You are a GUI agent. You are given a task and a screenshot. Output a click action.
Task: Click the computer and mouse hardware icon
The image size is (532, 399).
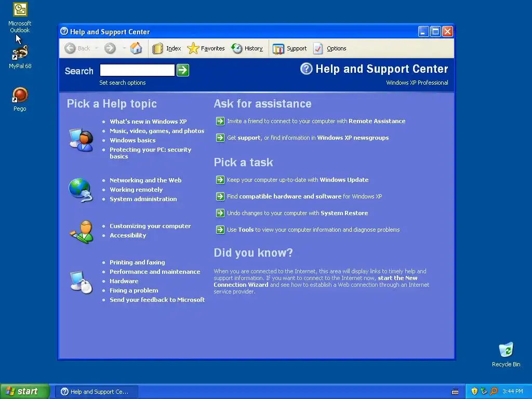point(81,282)
